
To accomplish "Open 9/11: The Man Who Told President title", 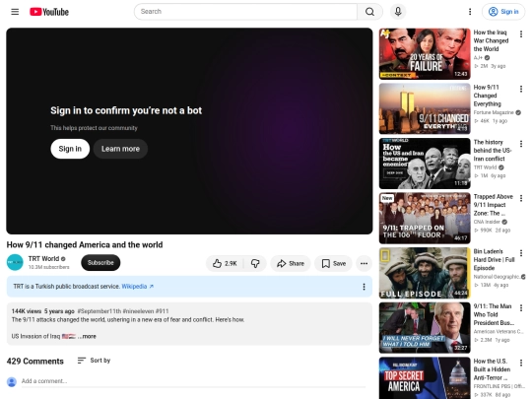I will point(494,314).
